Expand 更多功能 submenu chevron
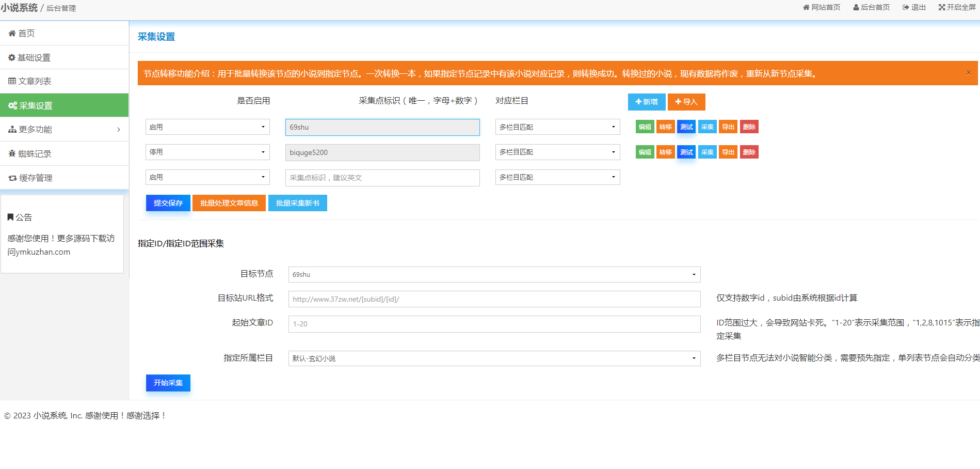 click(x=119, y=130)
